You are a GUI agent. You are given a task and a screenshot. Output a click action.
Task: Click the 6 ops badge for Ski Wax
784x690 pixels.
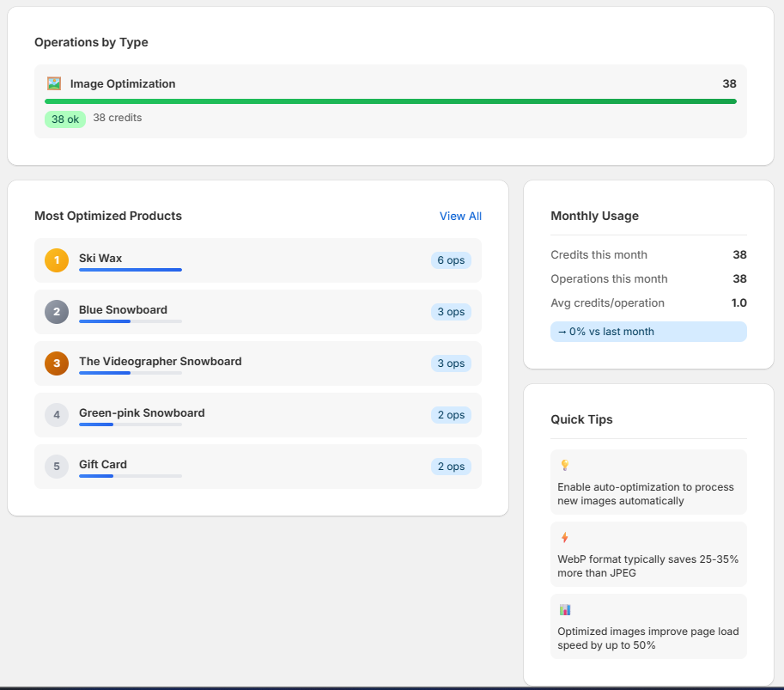(451, 260)
